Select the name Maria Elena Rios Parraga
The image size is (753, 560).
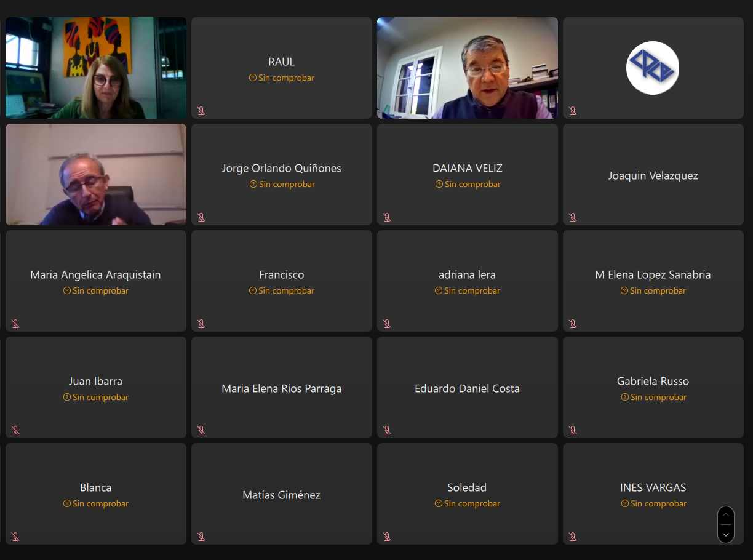pos(282,389)
